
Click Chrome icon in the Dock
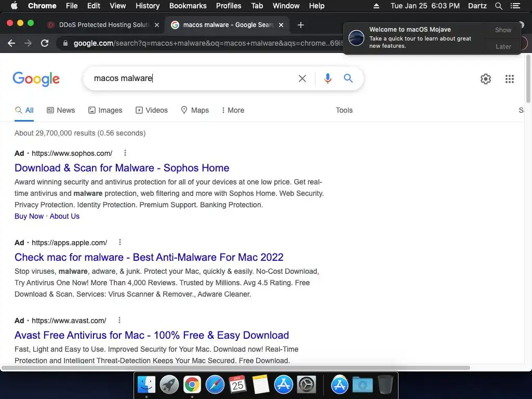click(x=192, y=385)
